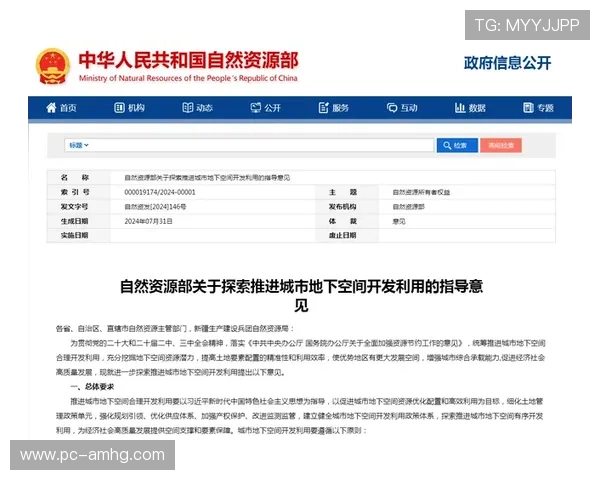Select the topic value 自然资源所有者权益
Viewport: 600px width, 480px height.
[421, 192]
